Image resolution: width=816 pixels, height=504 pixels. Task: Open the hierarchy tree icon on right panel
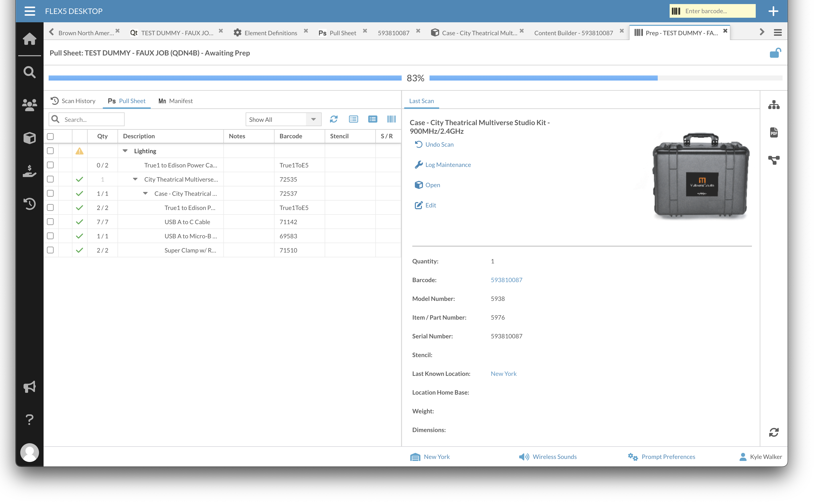coord(774,105)
